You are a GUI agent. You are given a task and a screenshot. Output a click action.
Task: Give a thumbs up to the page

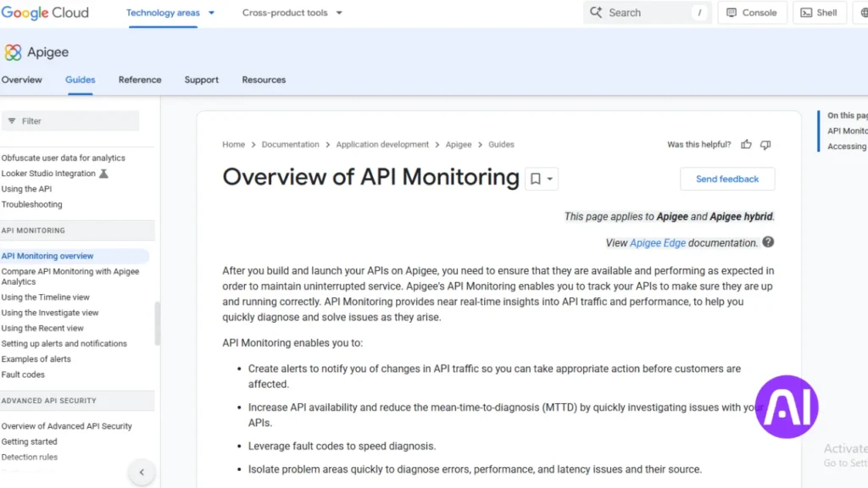(746, 145)
